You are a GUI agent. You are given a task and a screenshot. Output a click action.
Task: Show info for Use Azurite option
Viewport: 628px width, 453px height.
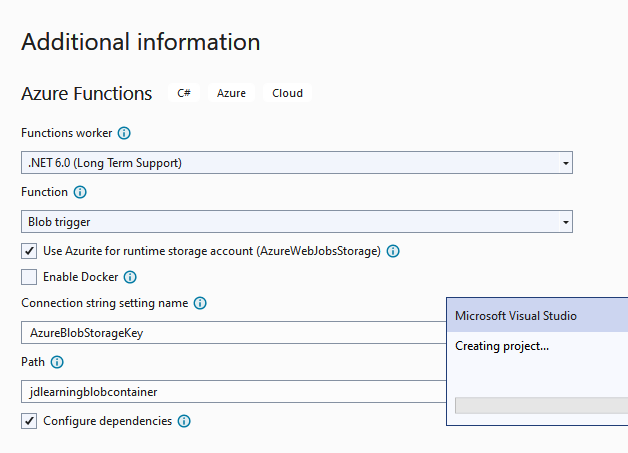pos(393,251)
